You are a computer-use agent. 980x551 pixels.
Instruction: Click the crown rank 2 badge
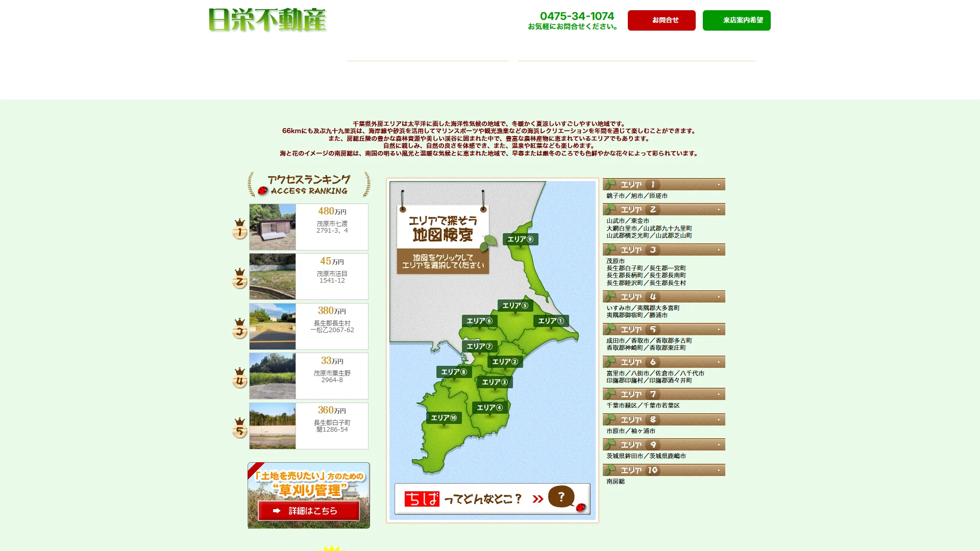pos(239,279)
